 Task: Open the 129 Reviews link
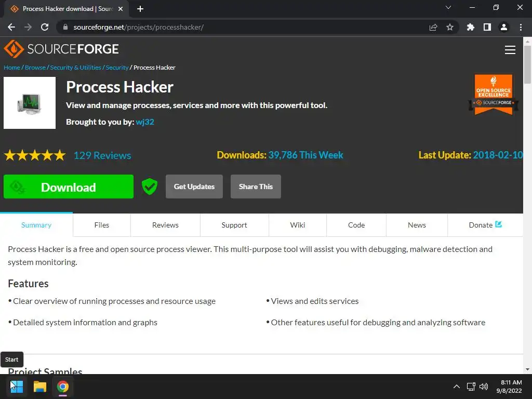point(102,155)
